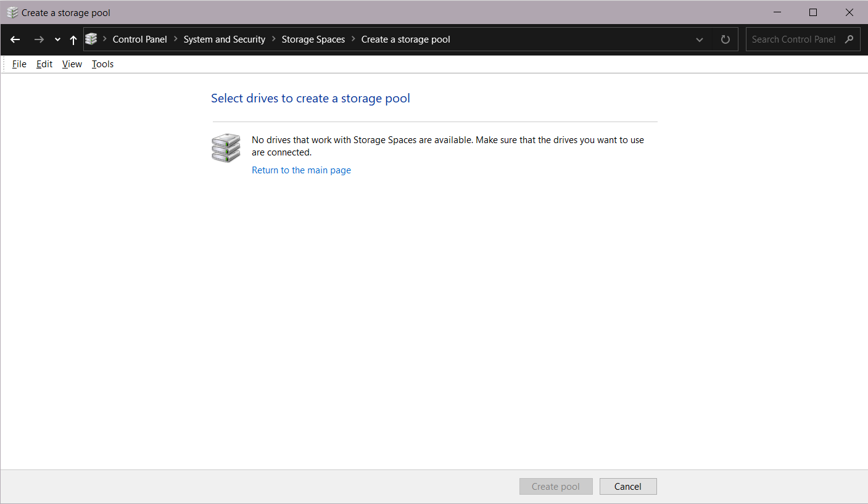Select the Create a storage pool breadcrumb
Viewport: 868px width, 504px height.
406,39
